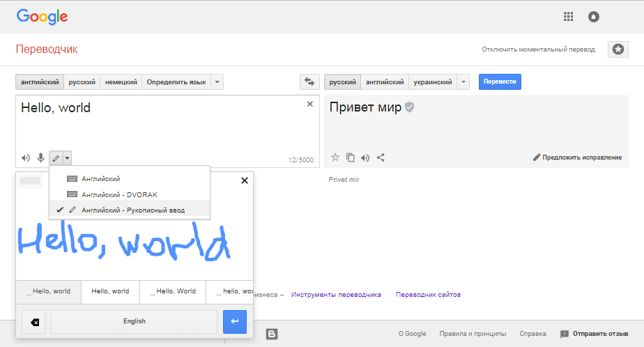Expand more target languages dropdown
The height and width of the screenshot is (347, 644).
(463, 82)
